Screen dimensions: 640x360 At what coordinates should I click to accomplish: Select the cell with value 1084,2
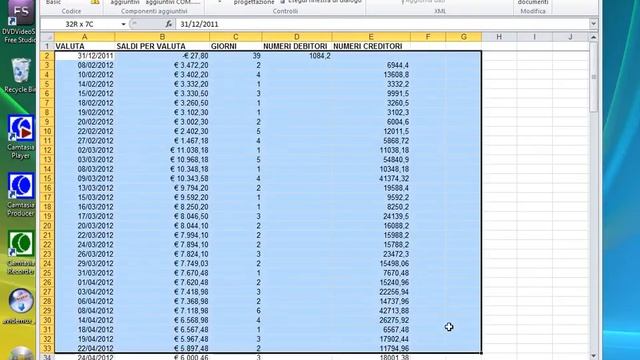(297, 56)
